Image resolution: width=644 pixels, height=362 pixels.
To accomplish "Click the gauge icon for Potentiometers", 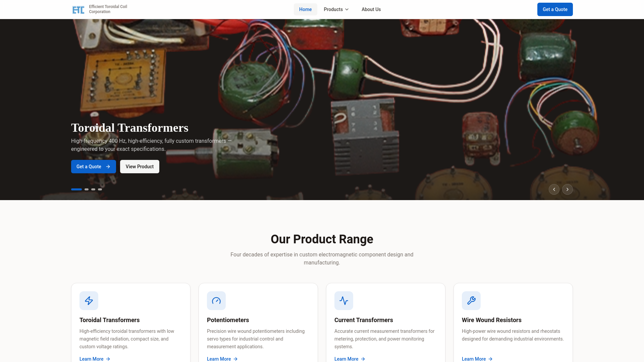I will coord(216,301).
